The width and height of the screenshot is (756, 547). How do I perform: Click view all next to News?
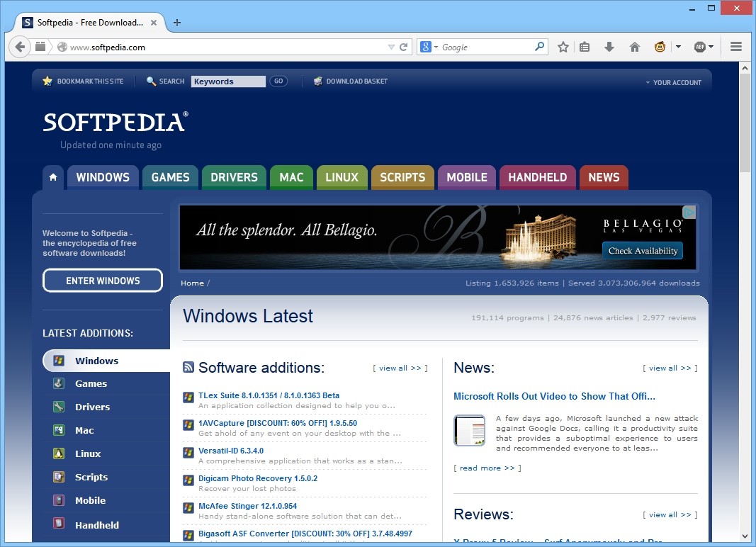click(x=670, y=368)
